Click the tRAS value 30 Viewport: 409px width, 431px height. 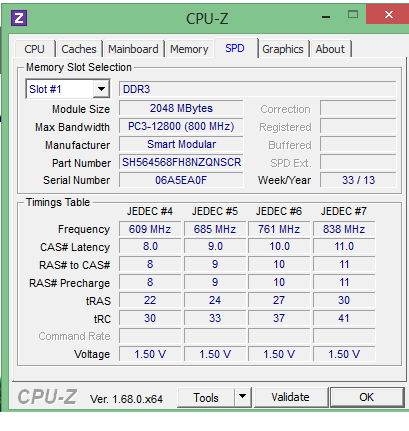tap(344, 300)
